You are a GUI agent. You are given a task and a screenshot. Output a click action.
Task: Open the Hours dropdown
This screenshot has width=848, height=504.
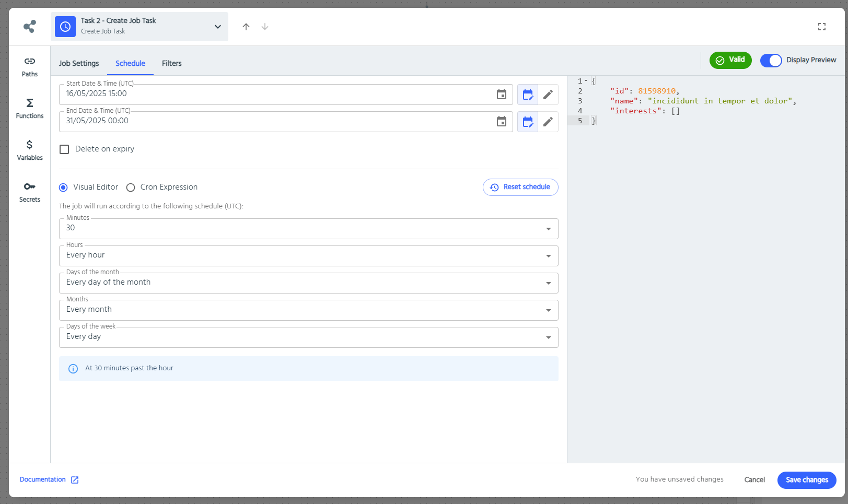coord(309,256)
